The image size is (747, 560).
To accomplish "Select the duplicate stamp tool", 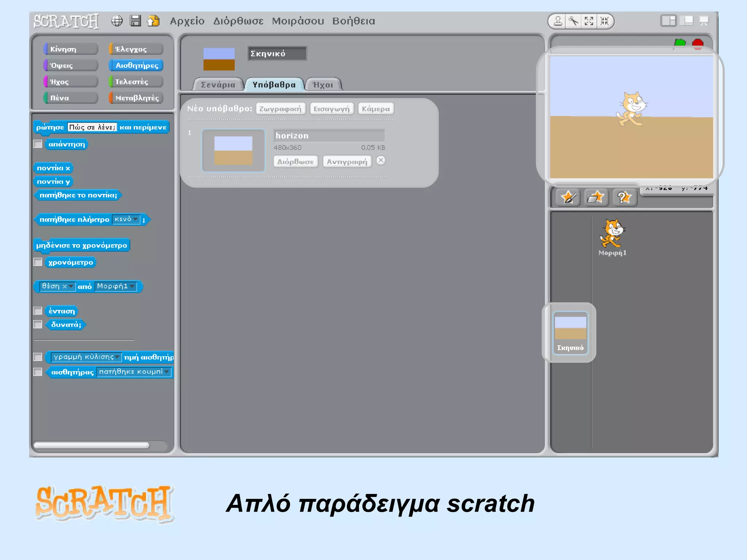I will (558, 21).
